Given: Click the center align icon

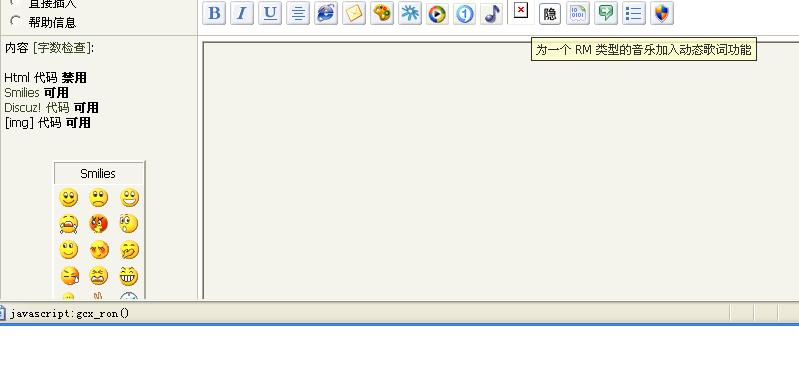Looking at the screenshot, I should pyautogui.click(x=298, y=13).
